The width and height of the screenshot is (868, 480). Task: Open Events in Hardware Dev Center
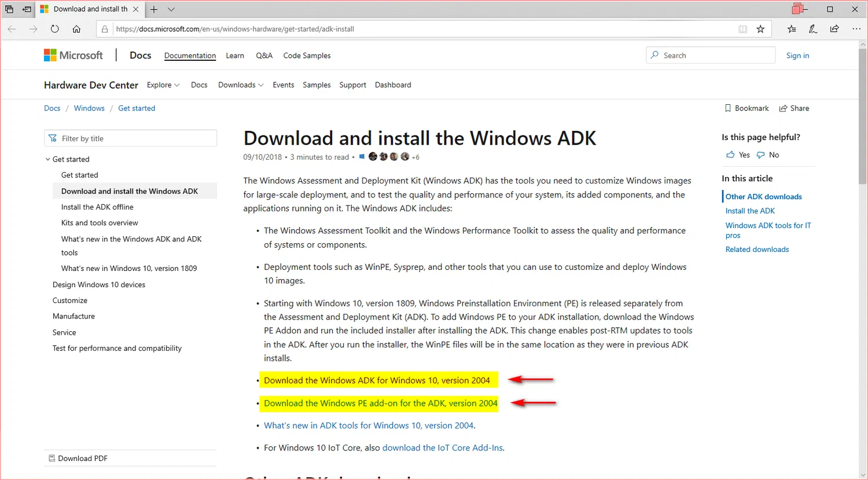click(x=284, y=85)
